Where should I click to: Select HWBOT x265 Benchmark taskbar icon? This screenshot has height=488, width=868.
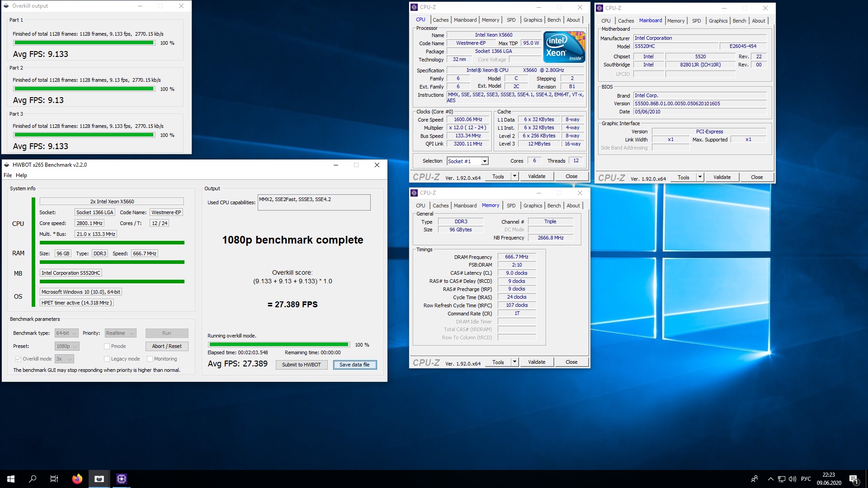point(99,479)
